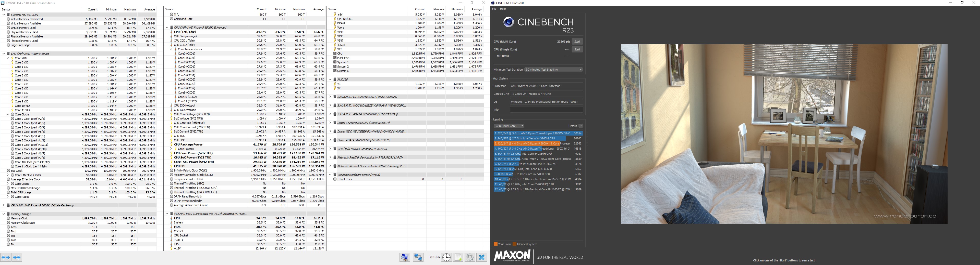Open the ranking Details dropdown arrow
980x265 pixels.
coord(580,126)
